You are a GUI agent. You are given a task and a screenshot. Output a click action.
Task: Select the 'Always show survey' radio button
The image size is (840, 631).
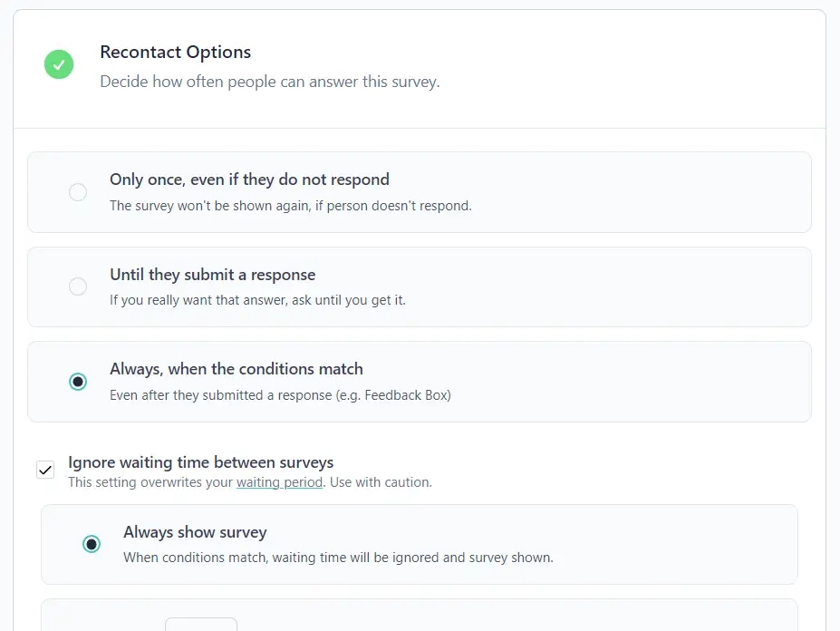(x=92, y=544)
